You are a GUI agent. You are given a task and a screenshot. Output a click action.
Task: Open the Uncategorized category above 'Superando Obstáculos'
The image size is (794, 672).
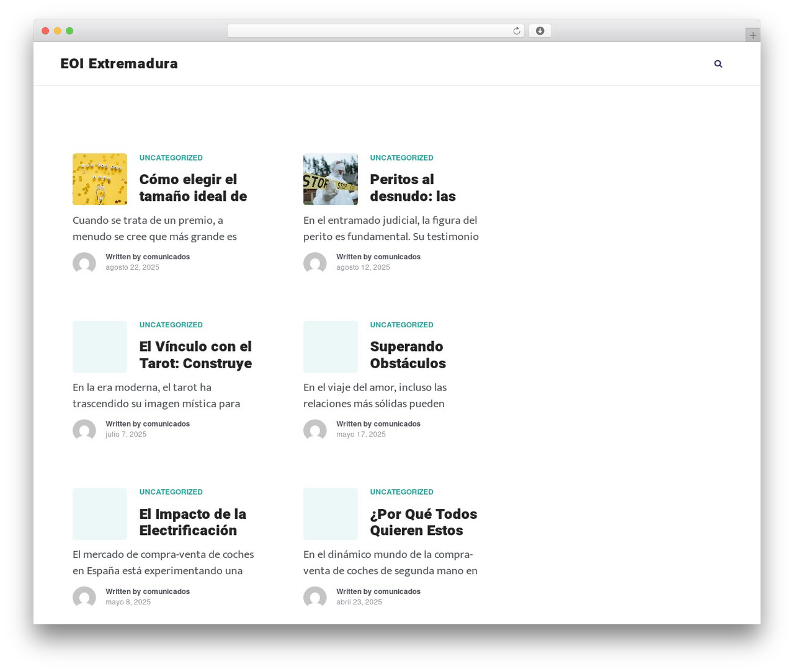(402, 325)
